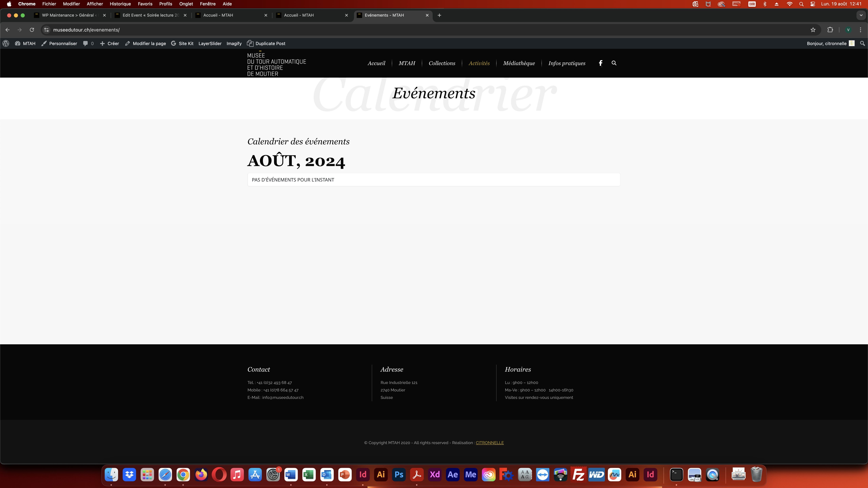The image size is (868, 488).
Task: Open the Historique menu
Action: [120, 4]
